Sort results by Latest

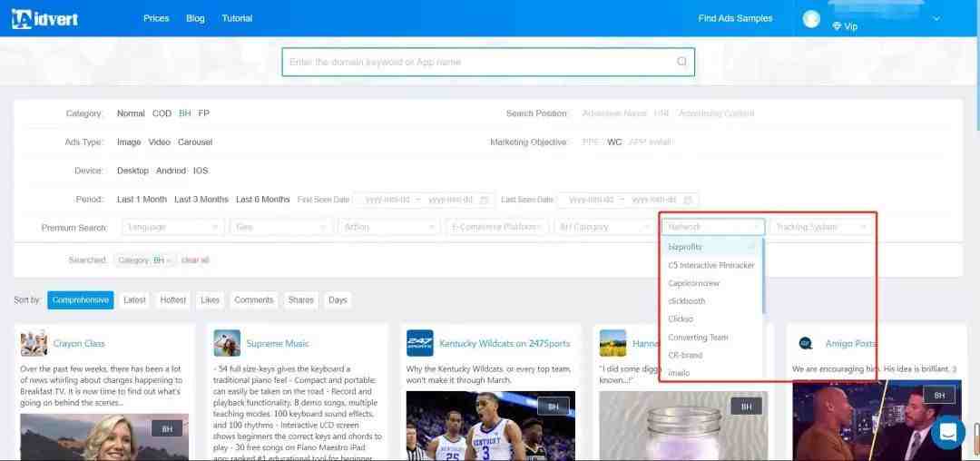point(134,299)
